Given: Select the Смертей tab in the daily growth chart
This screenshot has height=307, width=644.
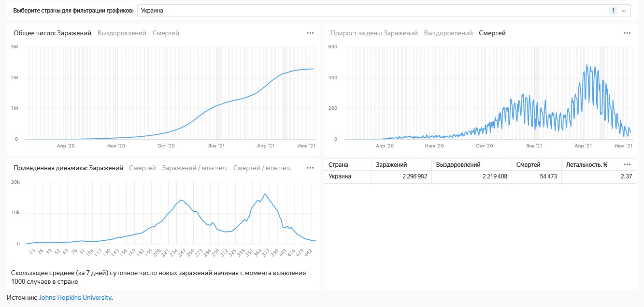Looking at the screenshot, I should [x=492, y=33].
